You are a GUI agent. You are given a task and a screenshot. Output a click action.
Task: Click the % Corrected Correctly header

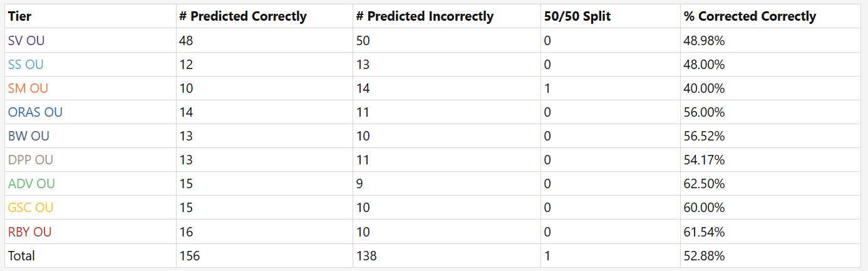[x=750, y=16]
